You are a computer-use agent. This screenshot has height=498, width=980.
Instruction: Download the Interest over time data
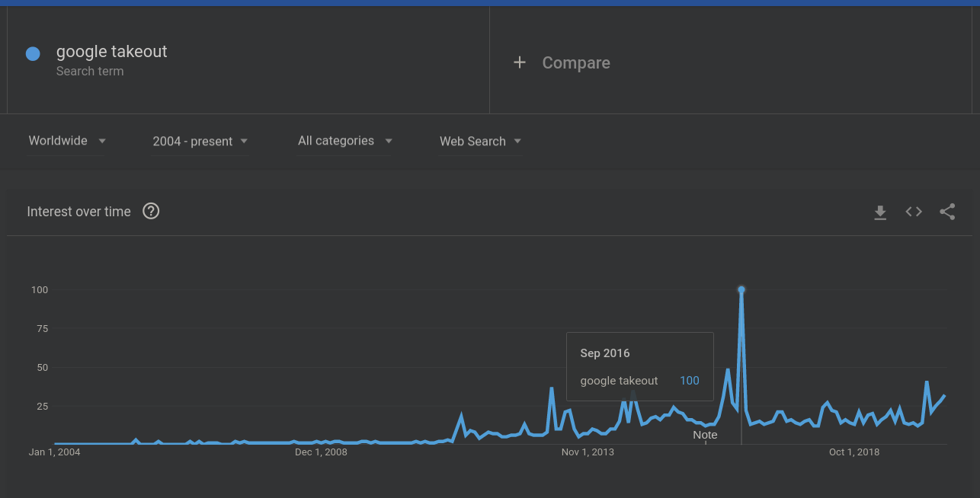click(880, 212)
